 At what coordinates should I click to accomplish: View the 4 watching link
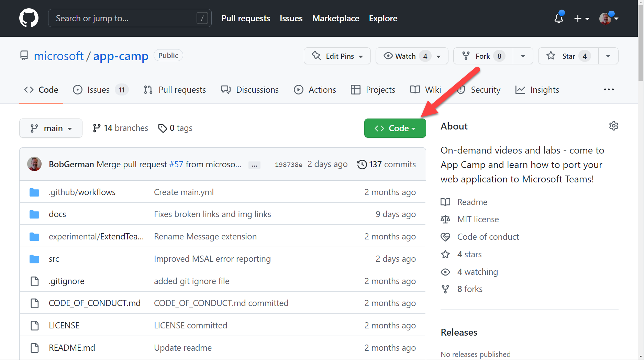[469, 272]
